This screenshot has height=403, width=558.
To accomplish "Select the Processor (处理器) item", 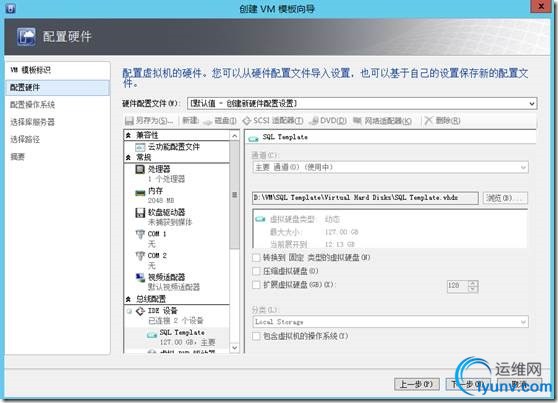I will (x=159, y=169).
